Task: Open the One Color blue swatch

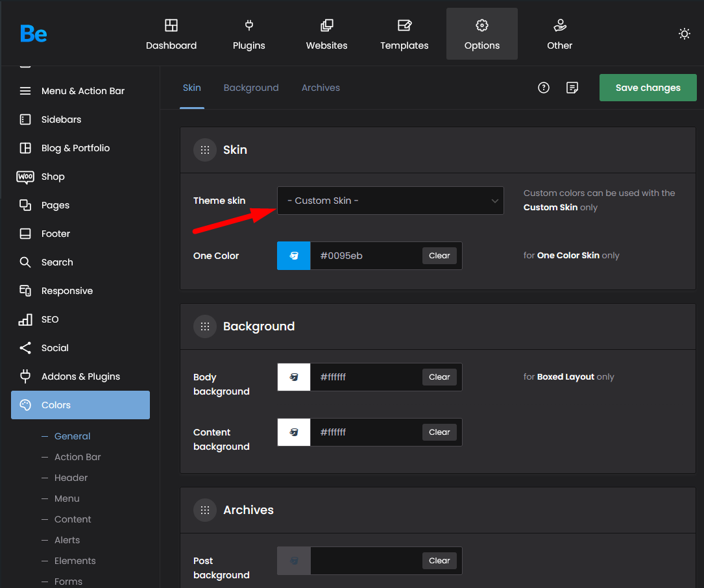Action: 294,256
